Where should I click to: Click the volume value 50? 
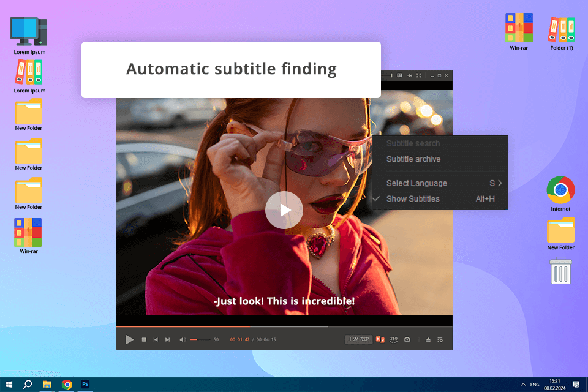tap(216, 339)
